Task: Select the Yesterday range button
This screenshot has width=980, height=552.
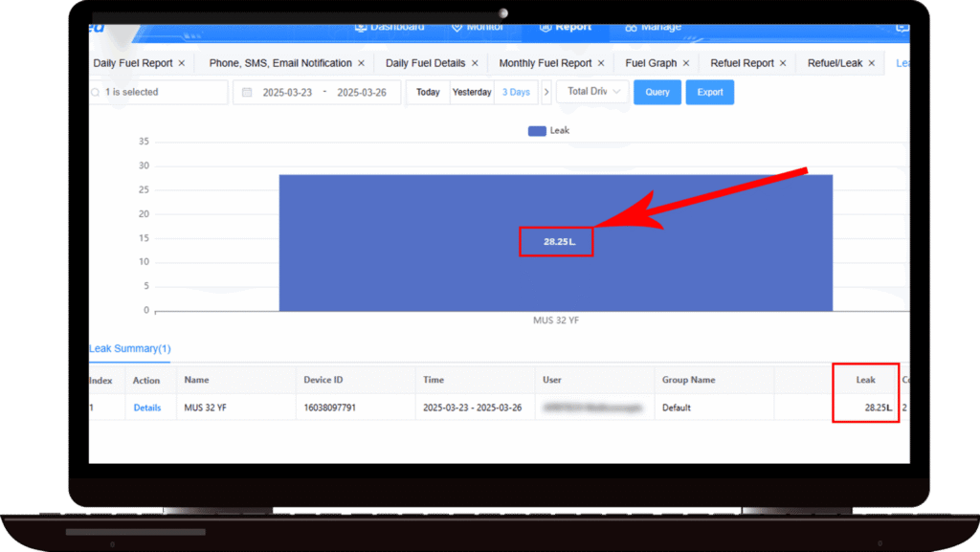Action: pos(472,93)
